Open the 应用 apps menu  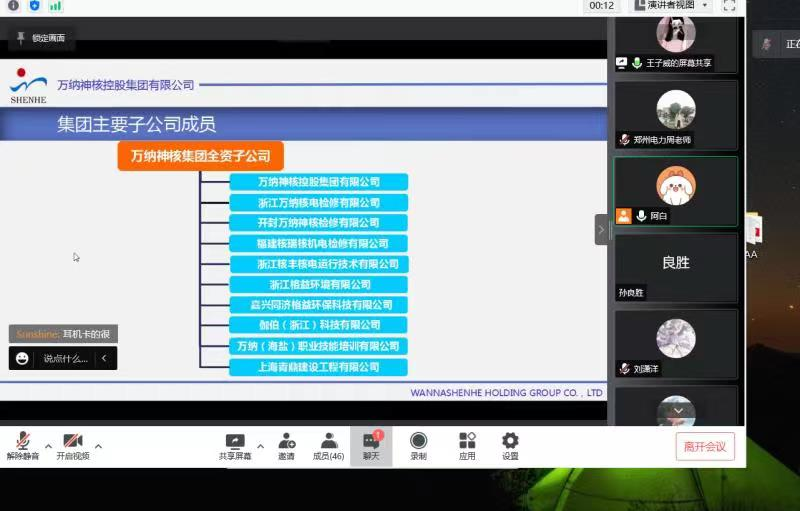point(467,446)
